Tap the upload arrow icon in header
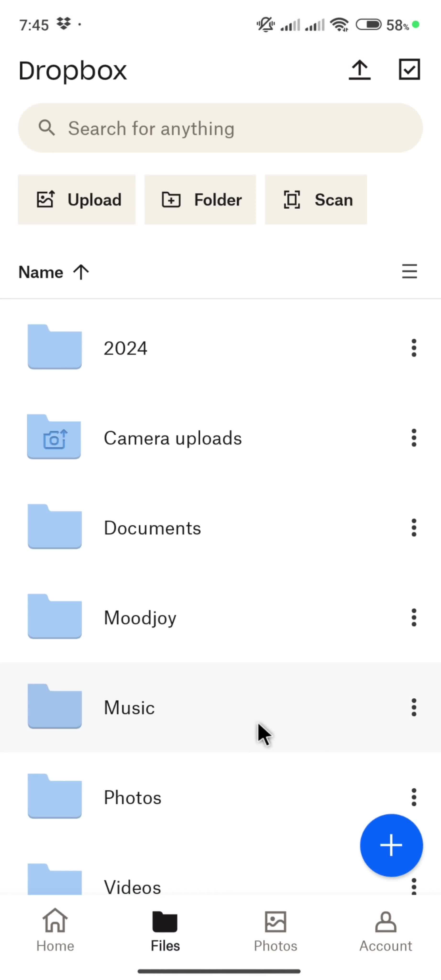The image size is (441, 980). (360, 70)
